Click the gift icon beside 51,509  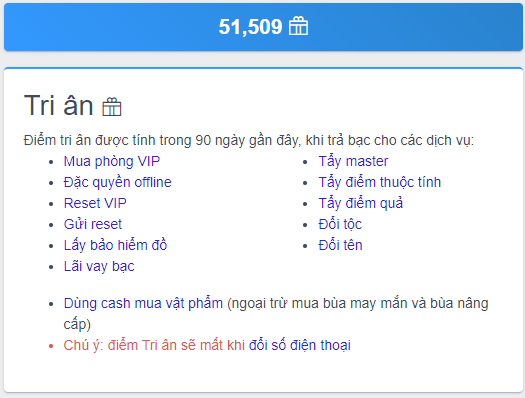click(298, 26)
